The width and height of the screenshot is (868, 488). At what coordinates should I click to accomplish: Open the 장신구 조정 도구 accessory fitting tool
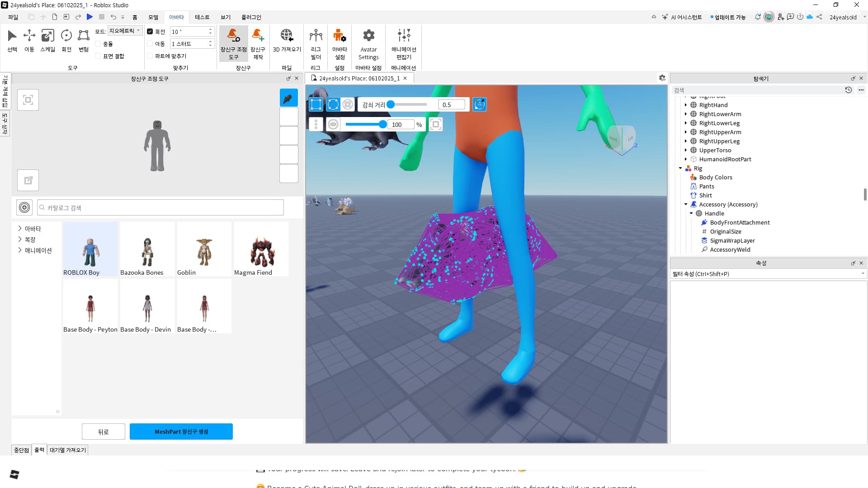coord(233,43)
